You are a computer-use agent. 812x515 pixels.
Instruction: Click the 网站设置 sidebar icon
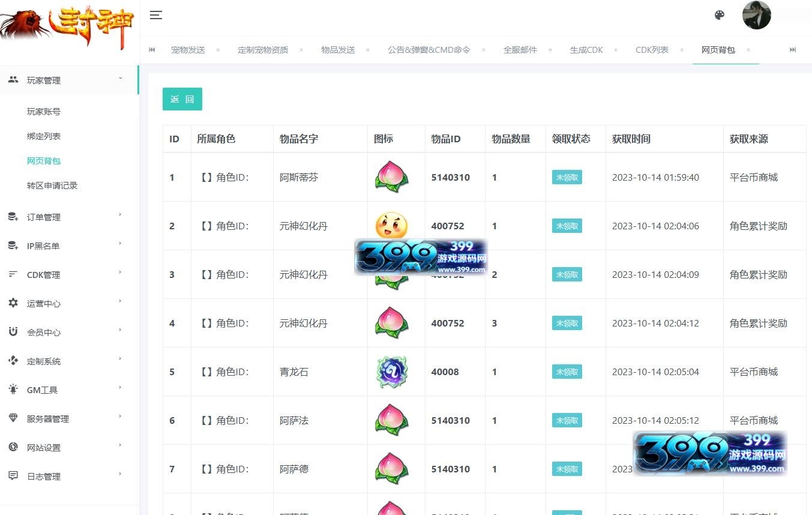(x=13, y=447)
